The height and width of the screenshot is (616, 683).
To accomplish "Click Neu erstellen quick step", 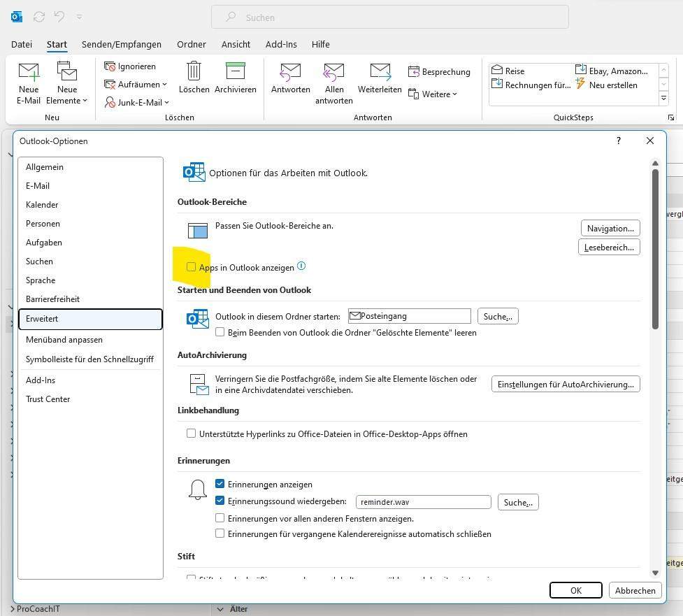I will [x=606, y=85].
